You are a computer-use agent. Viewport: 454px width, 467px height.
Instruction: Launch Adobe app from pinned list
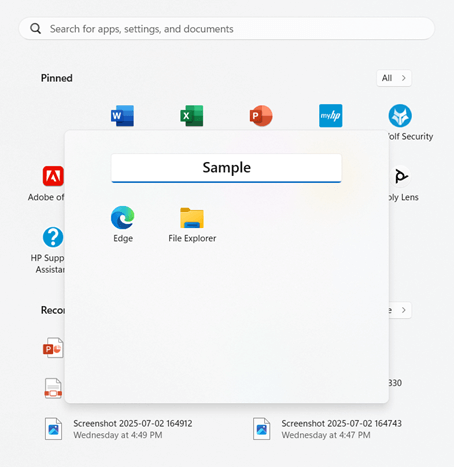click(53, 176)
